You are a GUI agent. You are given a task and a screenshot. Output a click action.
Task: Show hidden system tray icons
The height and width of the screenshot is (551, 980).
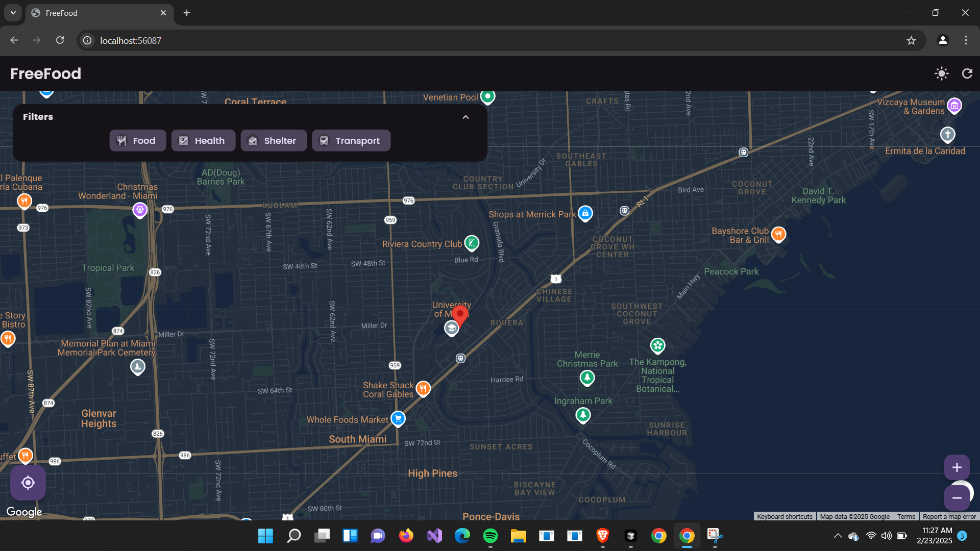pos(838,536)
